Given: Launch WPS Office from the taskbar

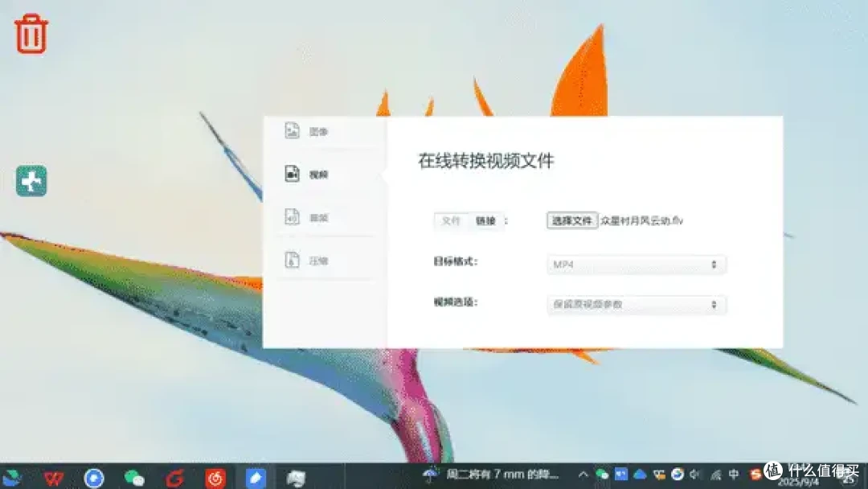Looking at the screenshot, I should (54, 478).
